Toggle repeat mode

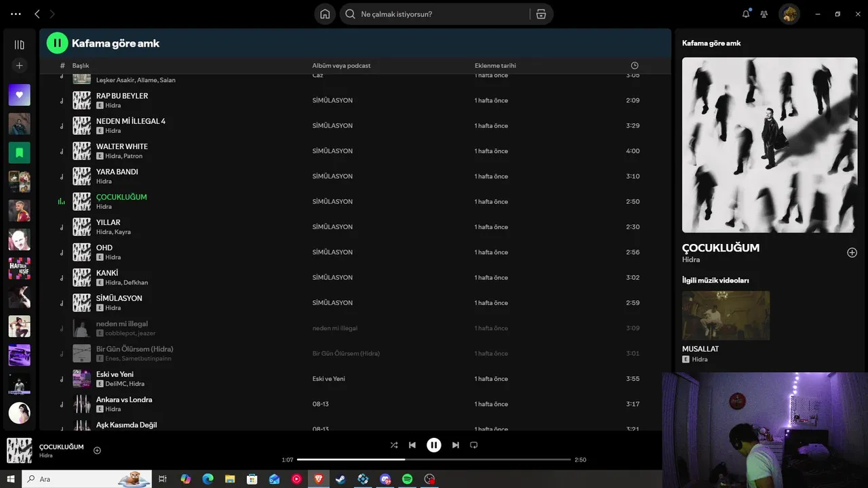click(474, 445)
